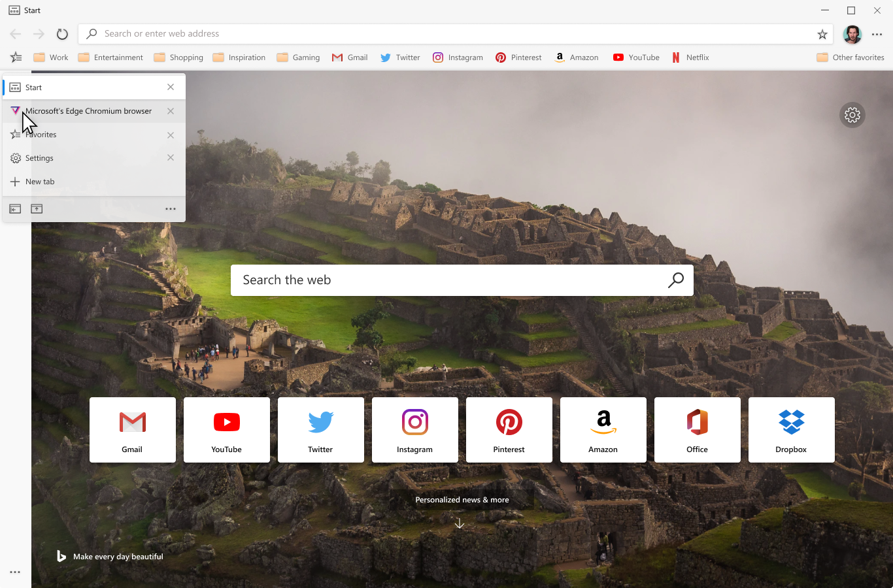Screen dimensions: 893x588
Task: Click the address bar input
Action: click(456, 34)
